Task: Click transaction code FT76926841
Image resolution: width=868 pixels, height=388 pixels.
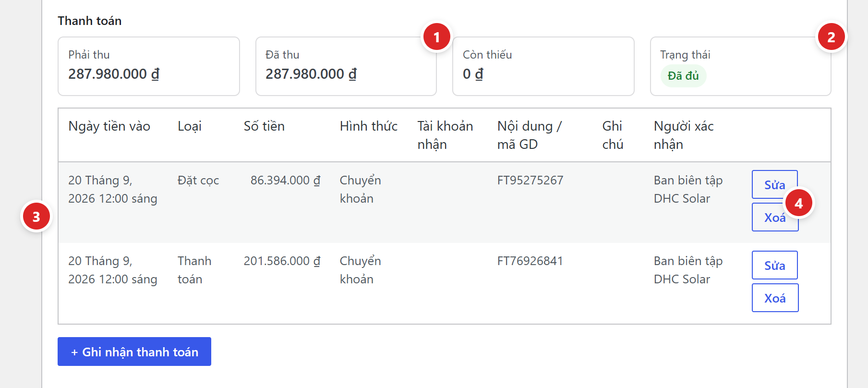Action: tap(530, 261)
